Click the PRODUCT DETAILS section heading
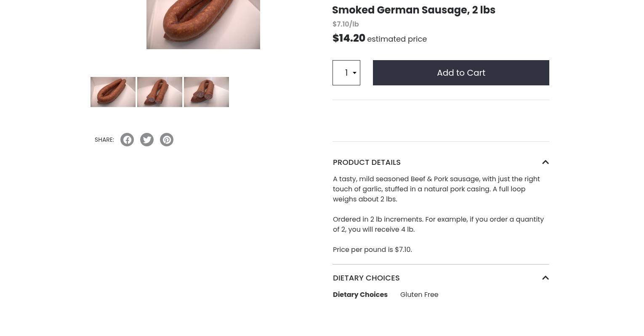The height and width of the screenshot is (336, 644). click(367, 162)
